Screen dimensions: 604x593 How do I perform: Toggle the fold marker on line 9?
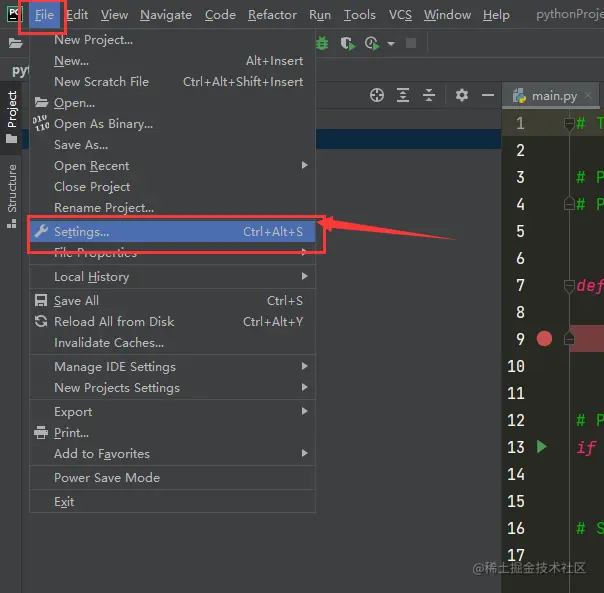coord(569,339)
